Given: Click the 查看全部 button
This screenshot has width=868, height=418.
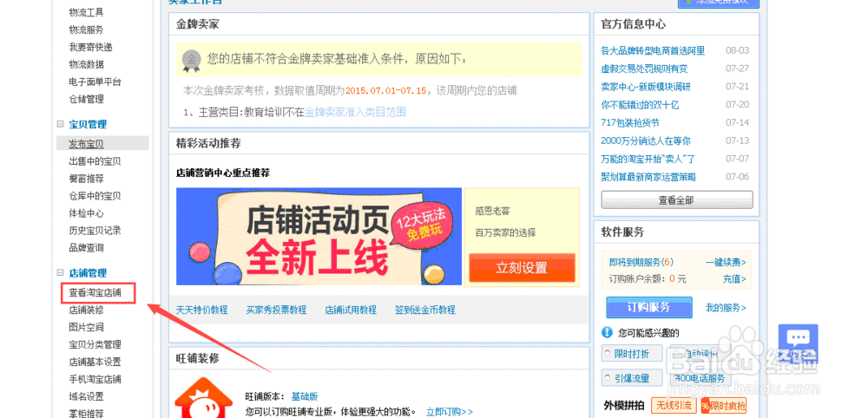Looking at the screenshot, I should 676,200.
